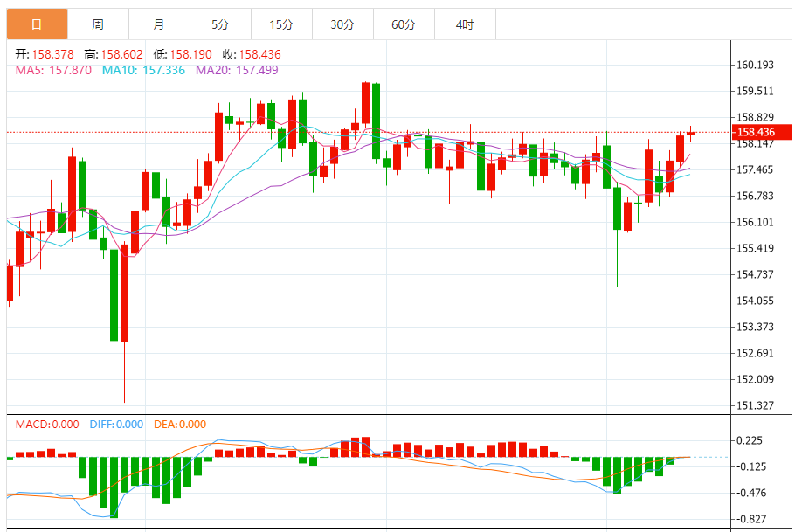Click the 159.511 price axis label
The width and height of the screenshot is (802, 532).
tap(755, 91)
